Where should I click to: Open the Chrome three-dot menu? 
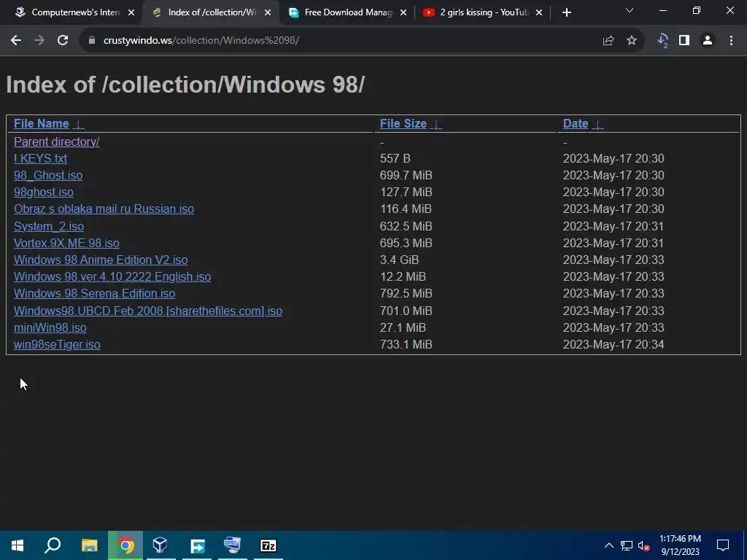[731, 41]
